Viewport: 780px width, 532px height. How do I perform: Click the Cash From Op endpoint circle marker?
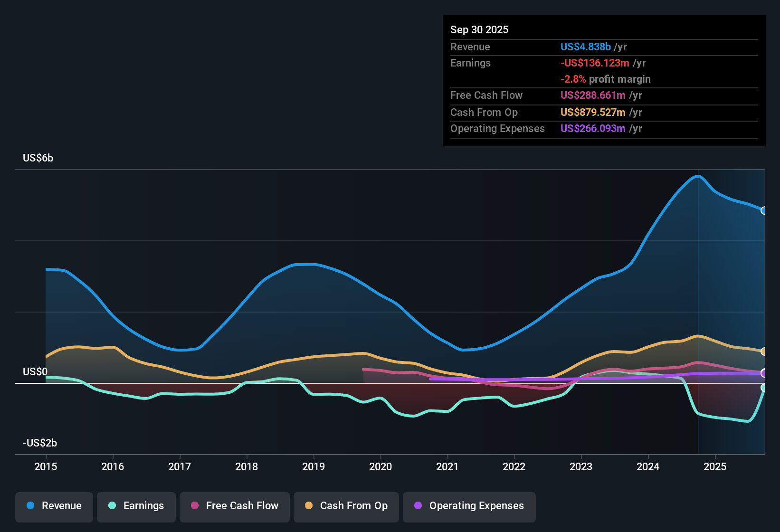click(x=764, y=351)
